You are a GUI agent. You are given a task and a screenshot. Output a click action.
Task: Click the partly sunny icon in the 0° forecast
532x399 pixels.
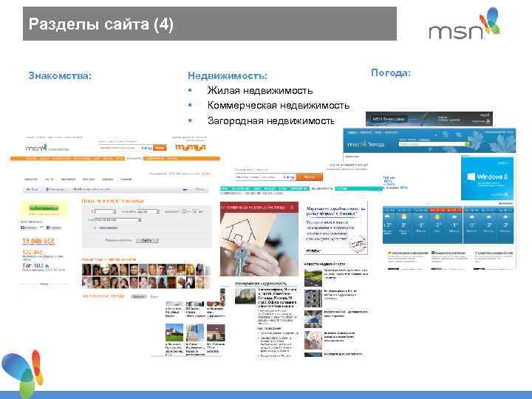coord(403,216)
